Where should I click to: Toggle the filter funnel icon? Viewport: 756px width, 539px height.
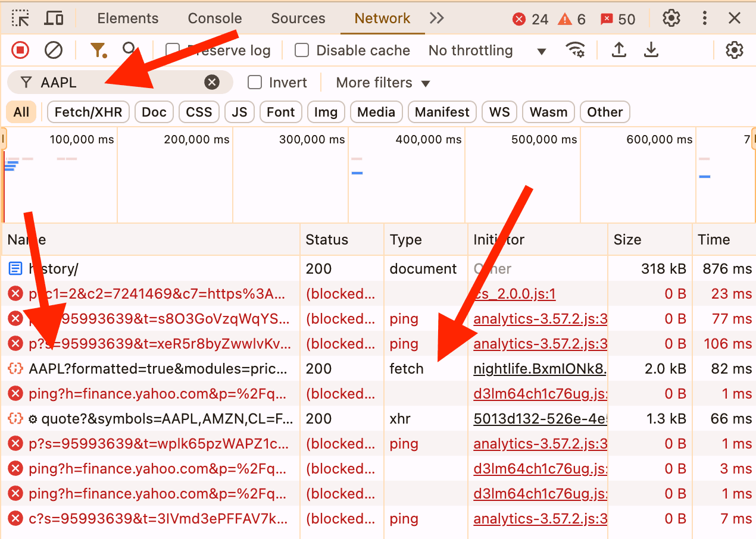(98, 51)
